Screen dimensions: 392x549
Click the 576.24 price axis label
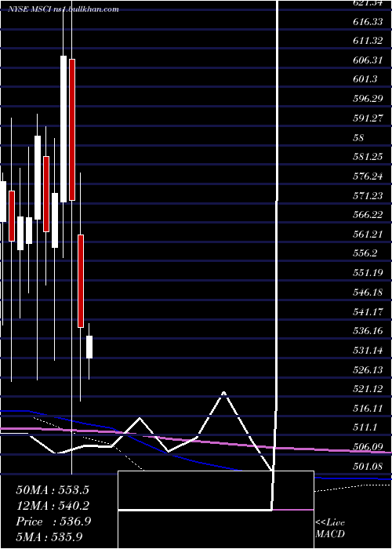pos(368,176)
